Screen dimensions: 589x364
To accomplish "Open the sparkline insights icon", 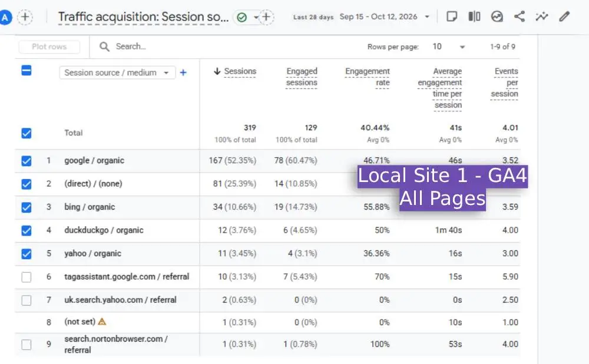I will click(542, 16).
